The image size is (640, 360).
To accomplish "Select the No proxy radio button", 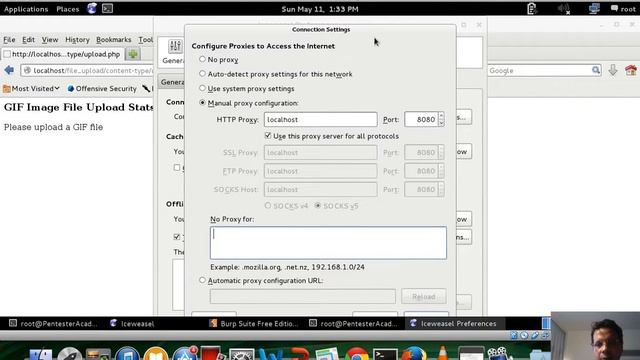I will (x=202, y=59).
